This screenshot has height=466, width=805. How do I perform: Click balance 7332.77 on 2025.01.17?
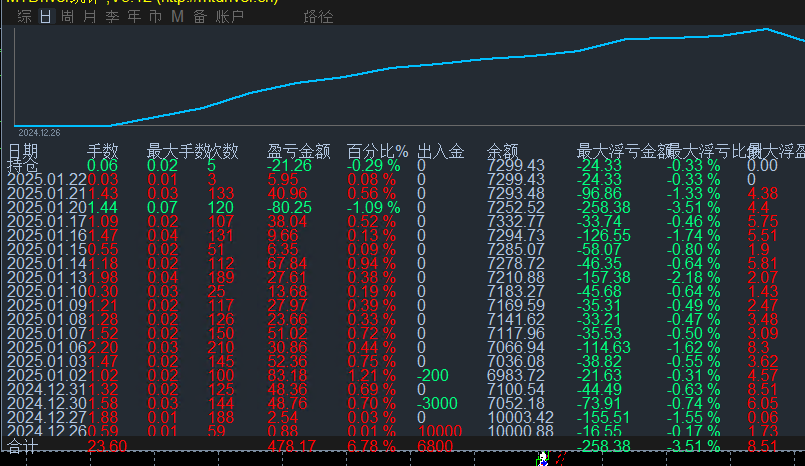pyautogui.click(x=516, y=222)
